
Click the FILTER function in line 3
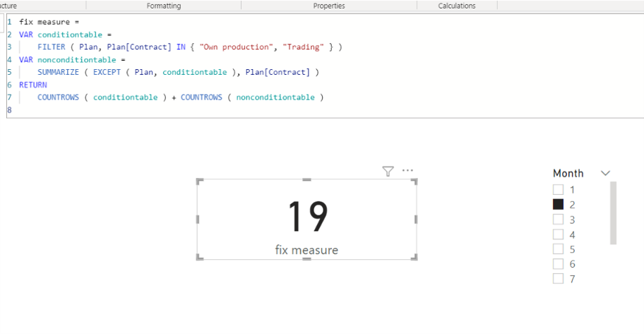[x=52, y=47]
